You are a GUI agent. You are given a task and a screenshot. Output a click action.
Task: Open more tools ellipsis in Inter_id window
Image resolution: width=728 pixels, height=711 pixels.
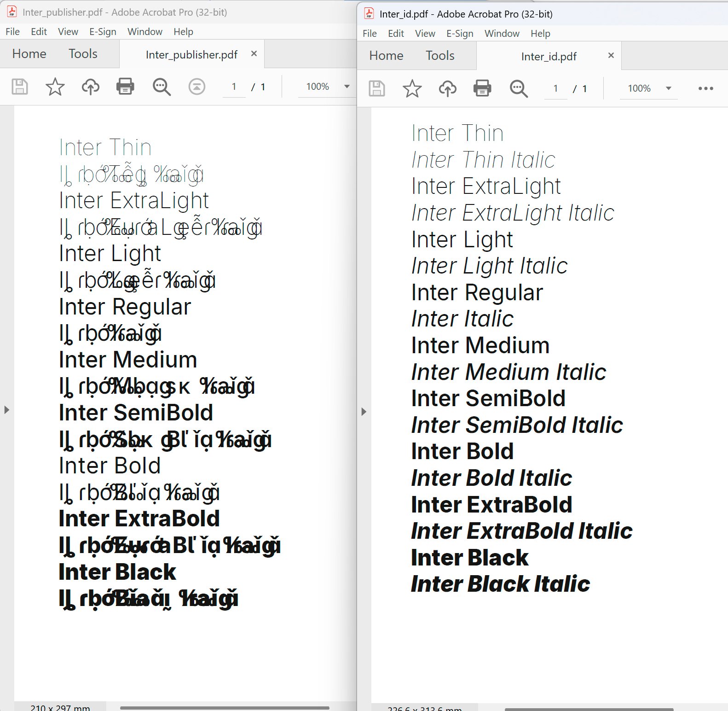[705, 88]
